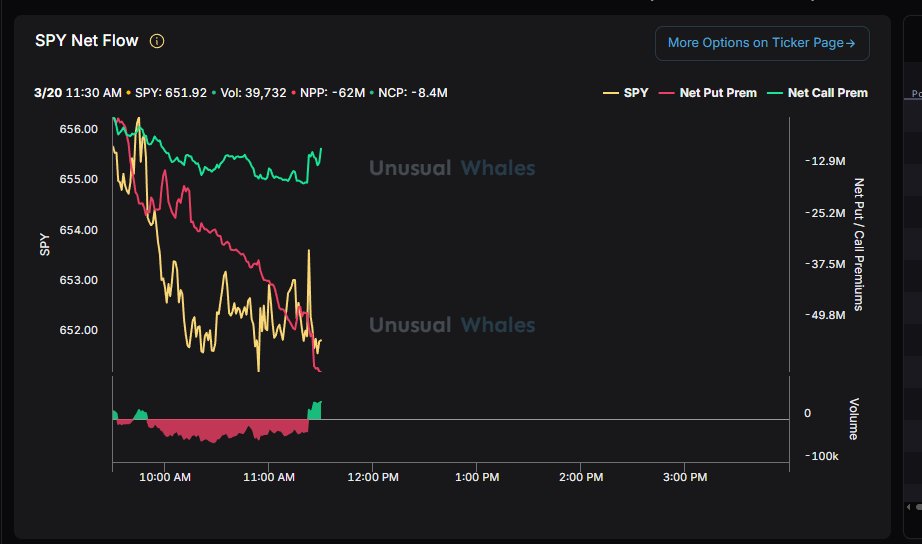Image resolution: width=922 pixels, height=544 pixels.
Task: Toggle the Net Put Prem legend series
Action: pos(708,93)
